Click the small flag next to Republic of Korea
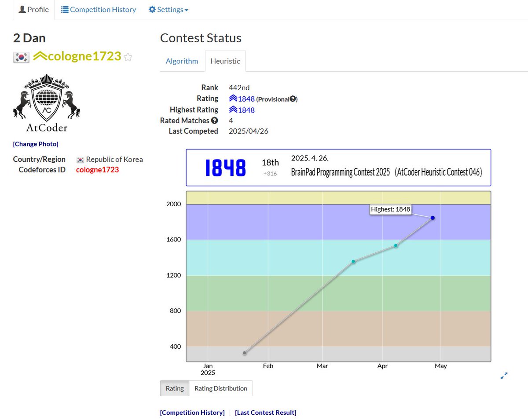The width and height of the screenshot is (528, 420). coord(80,160)
